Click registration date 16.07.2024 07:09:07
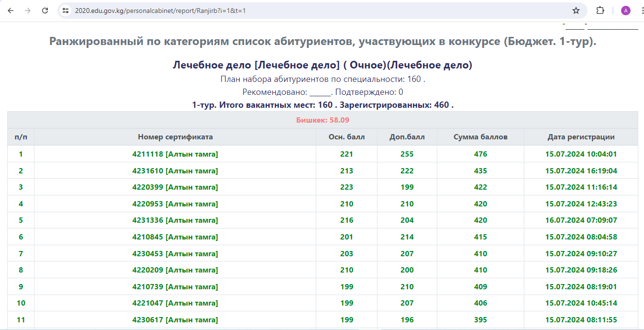The height and width of the screenshot is (330, 644). click(x=581, y=220)
